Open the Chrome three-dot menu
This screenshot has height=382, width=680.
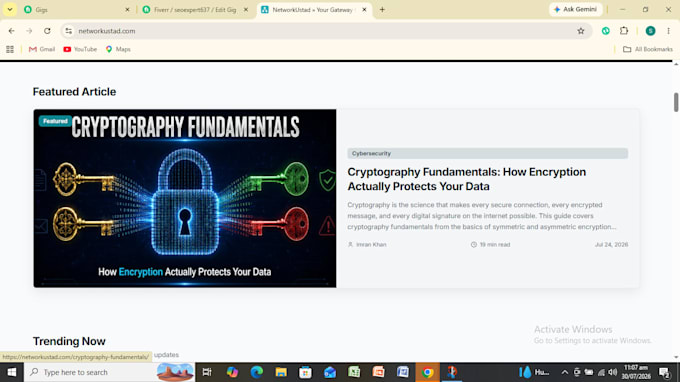[x=668, y=31]
